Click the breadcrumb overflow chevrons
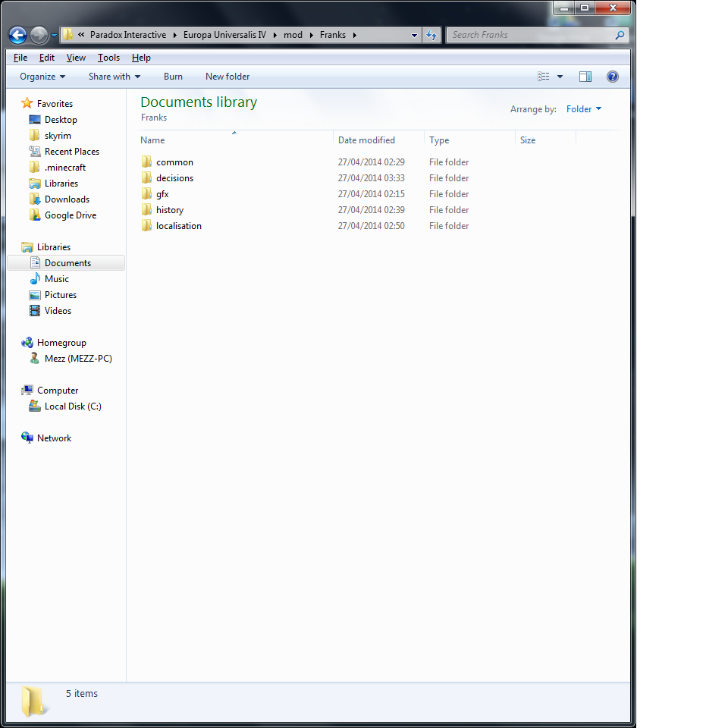Viewport: 706px width, 728px height. coord(81,35)
